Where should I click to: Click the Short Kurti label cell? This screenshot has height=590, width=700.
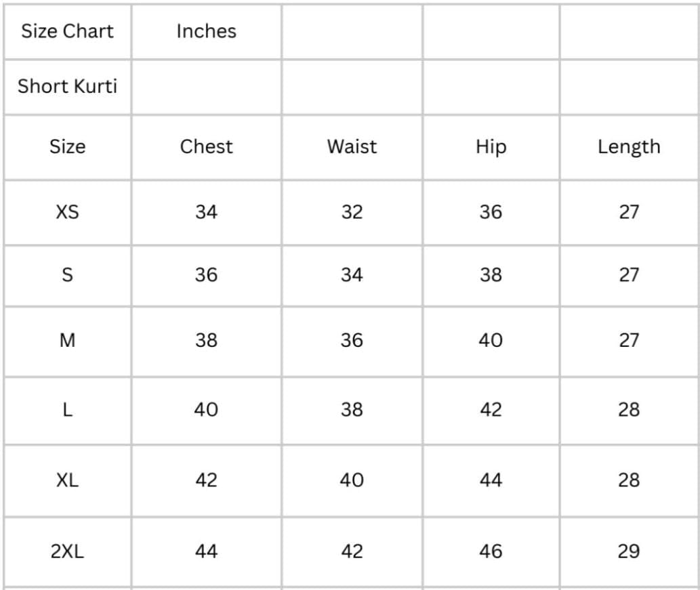(67, 86)
